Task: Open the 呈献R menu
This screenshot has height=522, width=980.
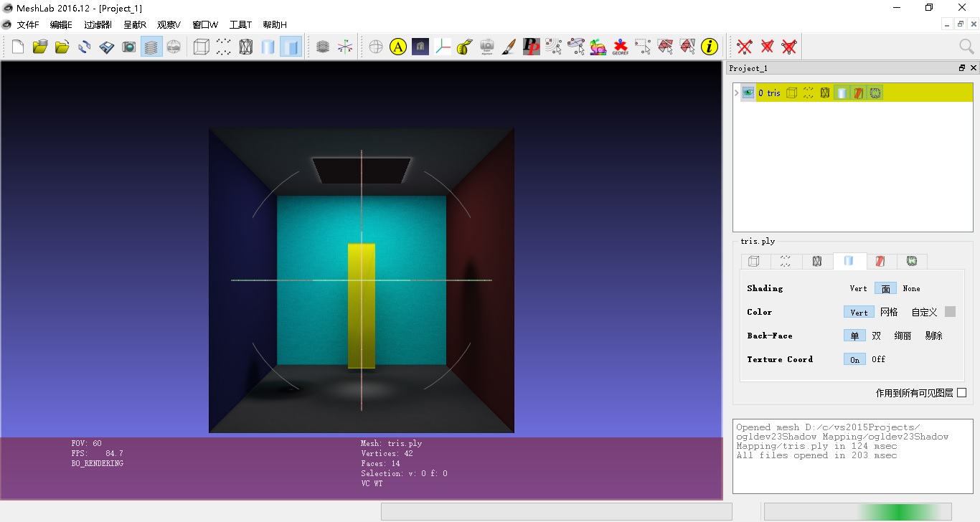Action: click(x=135, y=24)
